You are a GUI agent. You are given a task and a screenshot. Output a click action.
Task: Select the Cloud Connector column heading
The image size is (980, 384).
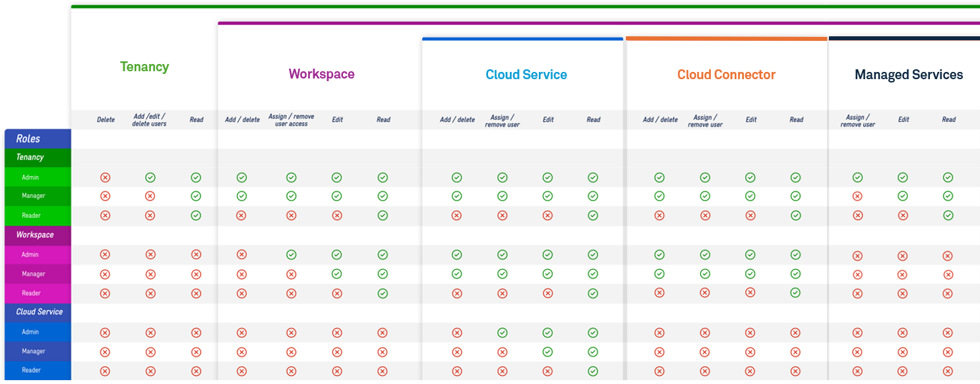726,75
